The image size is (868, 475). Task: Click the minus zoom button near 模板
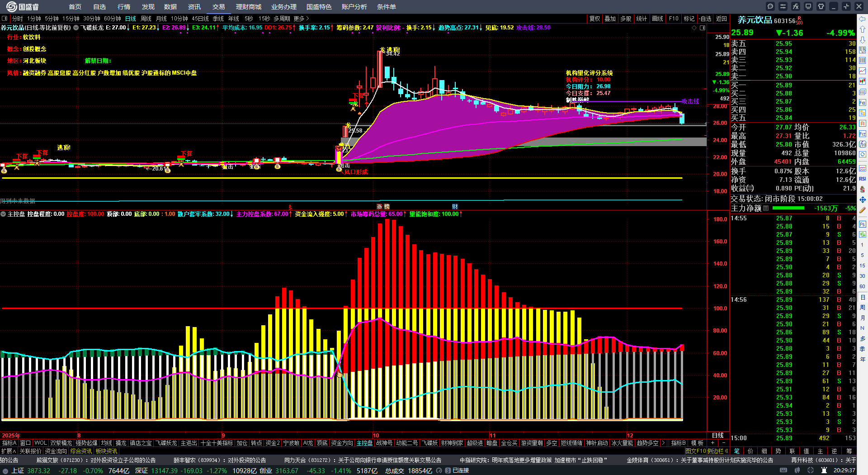[724, 443]
